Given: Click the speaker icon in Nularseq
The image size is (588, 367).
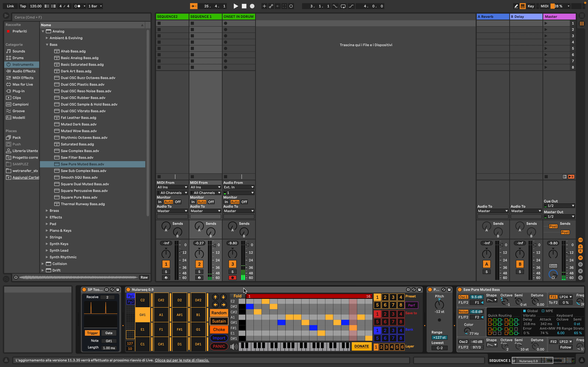Looking at the screenshot, I should 233,346.
